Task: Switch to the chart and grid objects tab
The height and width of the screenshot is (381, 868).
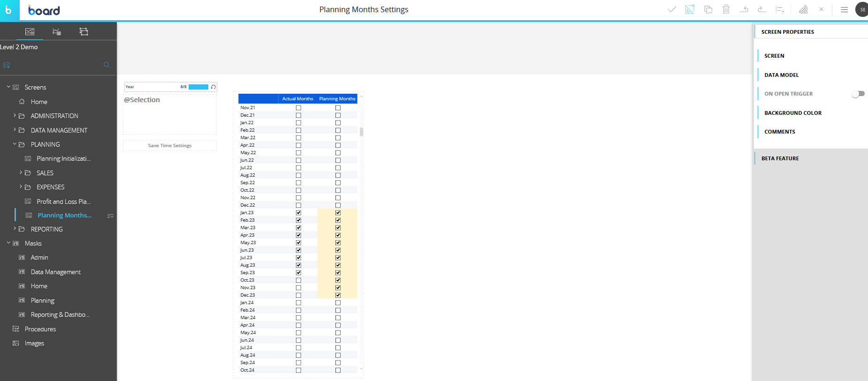Action: click(x=57, y=31)
